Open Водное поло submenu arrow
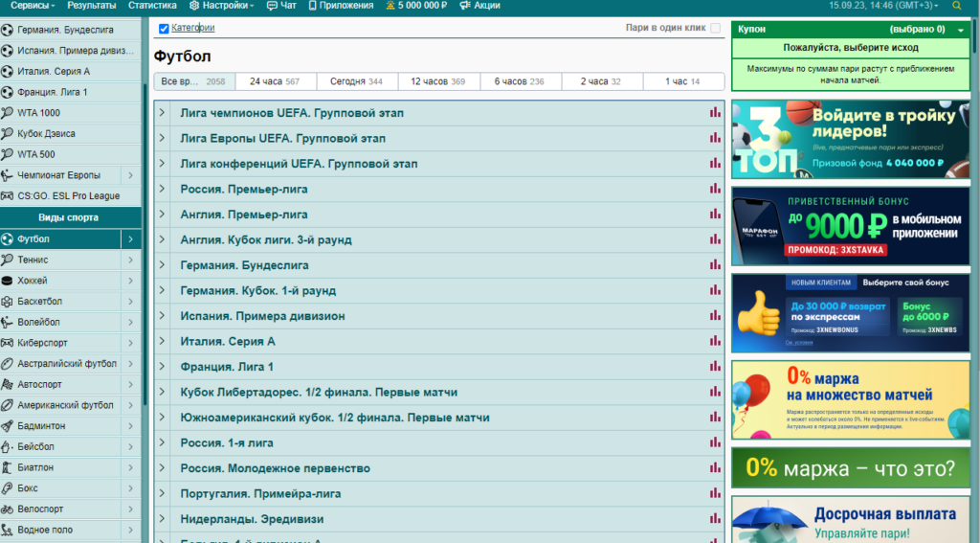This screenshot has height=543, width=980. pyautogui.click(x=130, y=530)
